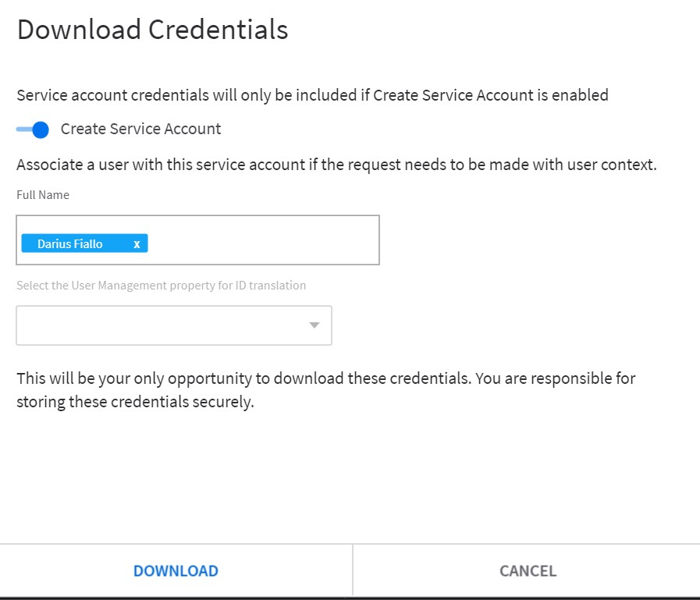
Task: Disable the Create Service Account switch
Action: pos(33,130)
